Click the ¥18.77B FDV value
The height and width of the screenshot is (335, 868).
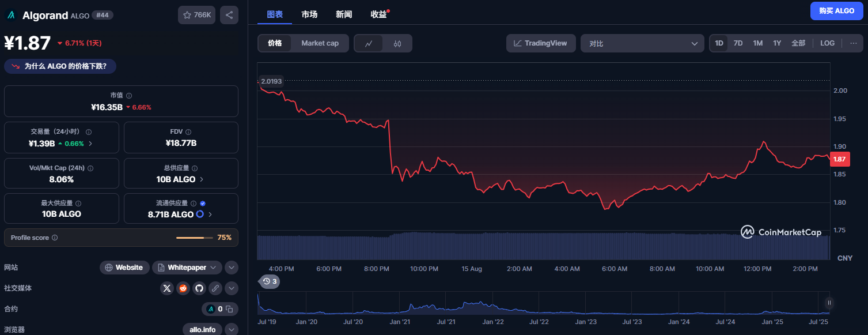pyautogui.click(x=181, y=144)
